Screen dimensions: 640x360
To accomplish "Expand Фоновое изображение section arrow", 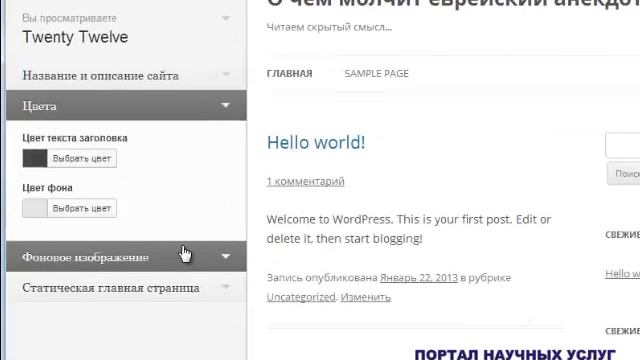I will pyautogui.click(x=225, y=256).
